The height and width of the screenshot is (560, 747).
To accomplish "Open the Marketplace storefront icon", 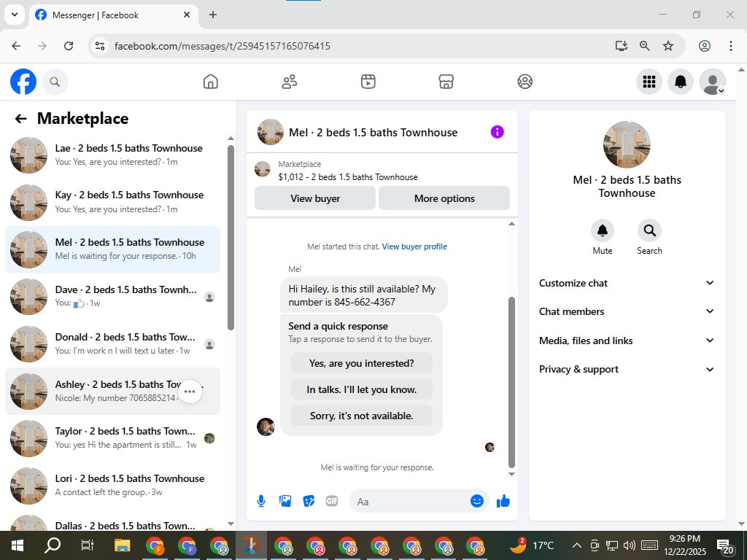I will [446, 82].
